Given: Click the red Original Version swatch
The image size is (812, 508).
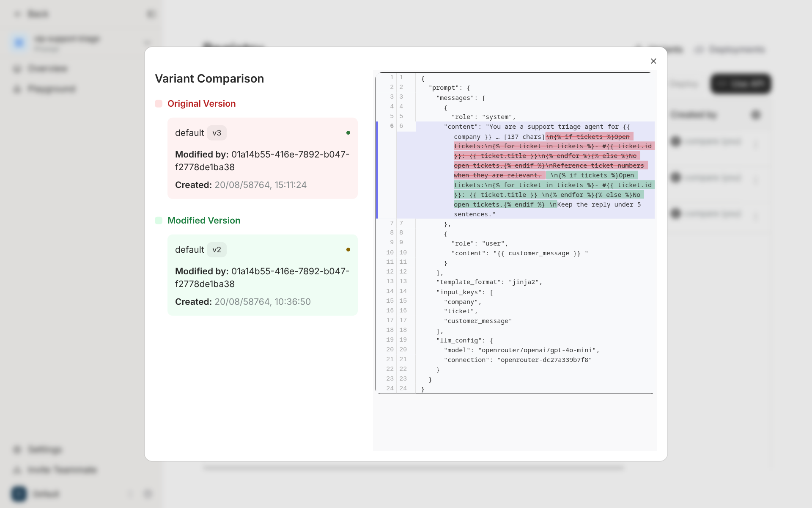Looking at the screenshot, I should pos(159,104).
